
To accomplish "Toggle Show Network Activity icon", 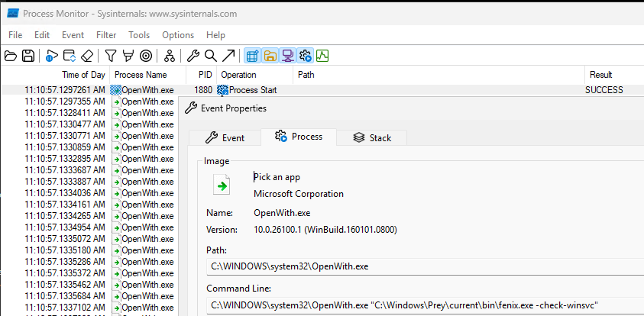I will [287, 56].
